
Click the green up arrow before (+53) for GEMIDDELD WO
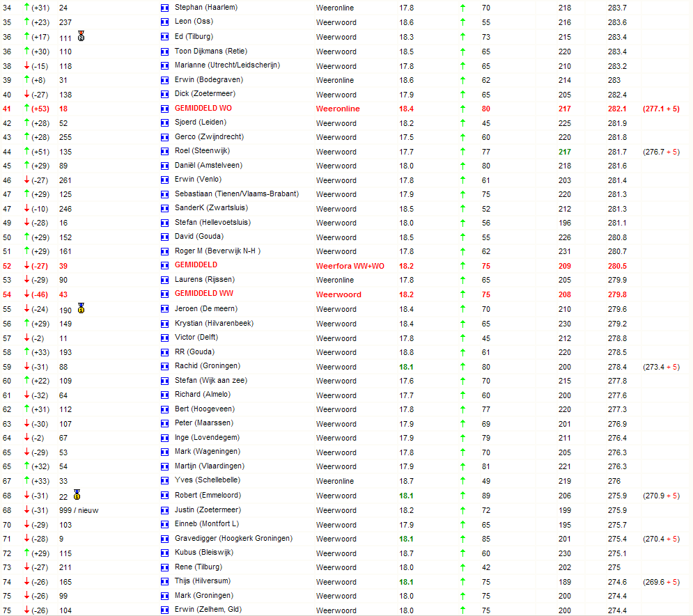(x=26, y=108)
